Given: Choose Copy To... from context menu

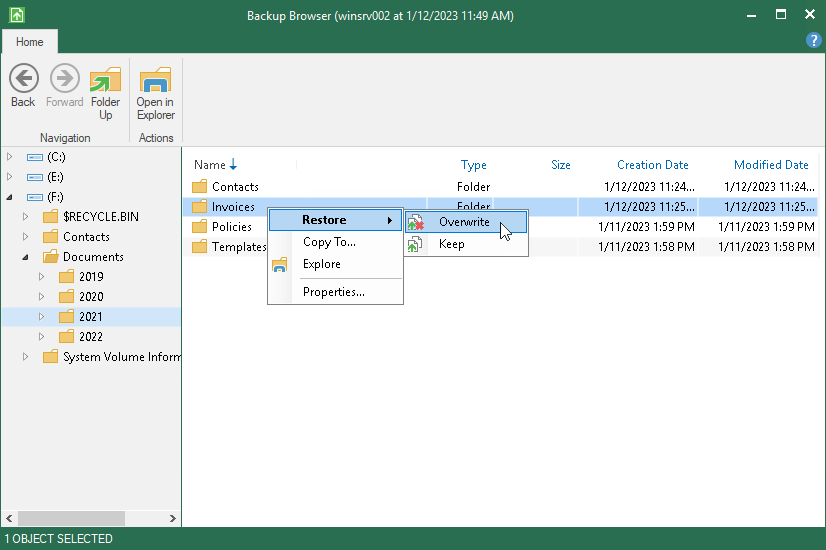Looking at the screenshot, I should coord(336,242).
